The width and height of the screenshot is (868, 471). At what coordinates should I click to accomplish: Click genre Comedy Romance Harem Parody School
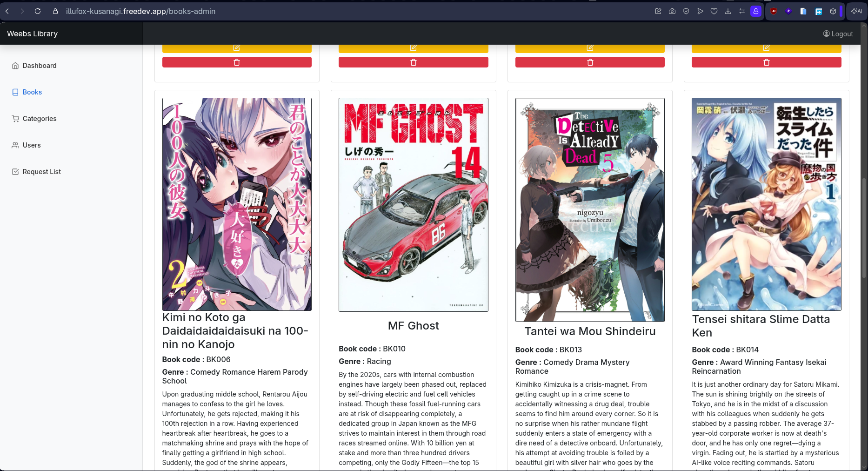235,377
